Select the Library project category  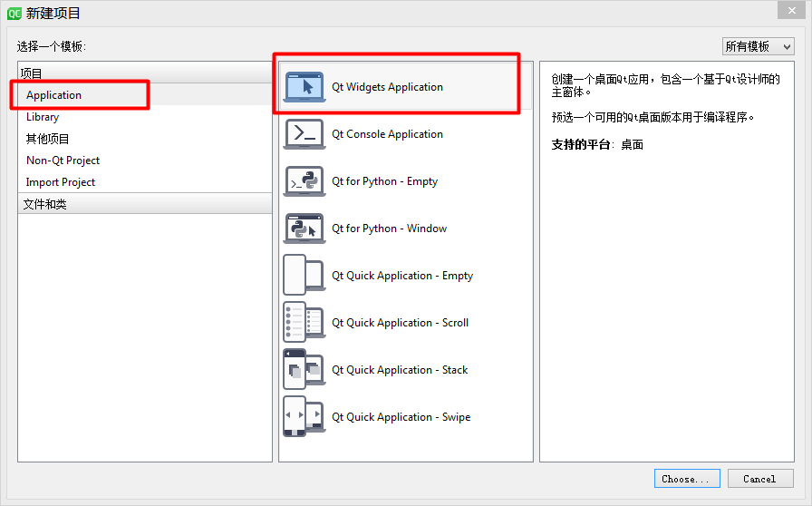[x=144, y=117]
